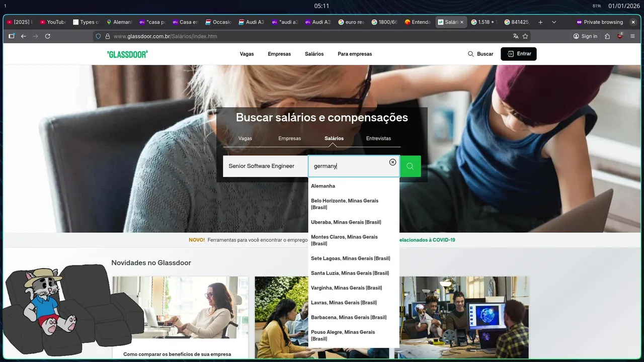This screenshot has height=362, width=644.
Task: Select the Vagas search tab
Action: [x=245, y=138]
